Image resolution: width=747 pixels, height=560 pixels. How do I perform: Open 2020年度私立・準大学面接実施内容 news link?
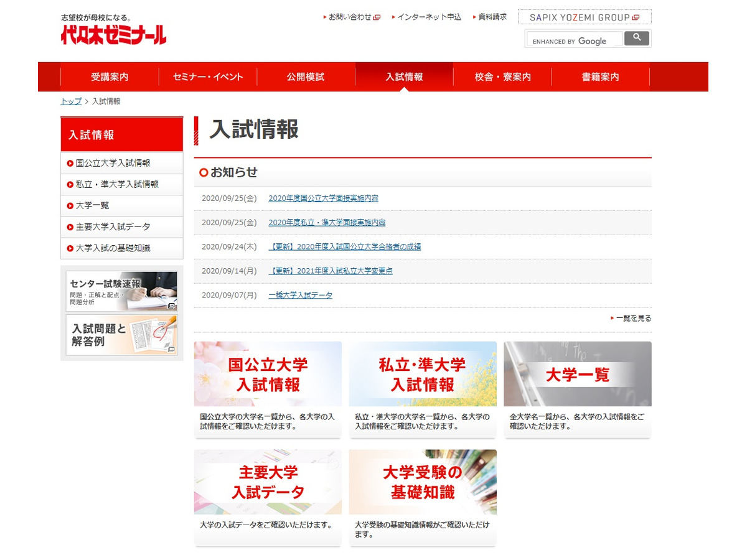[x=327, y=223]
